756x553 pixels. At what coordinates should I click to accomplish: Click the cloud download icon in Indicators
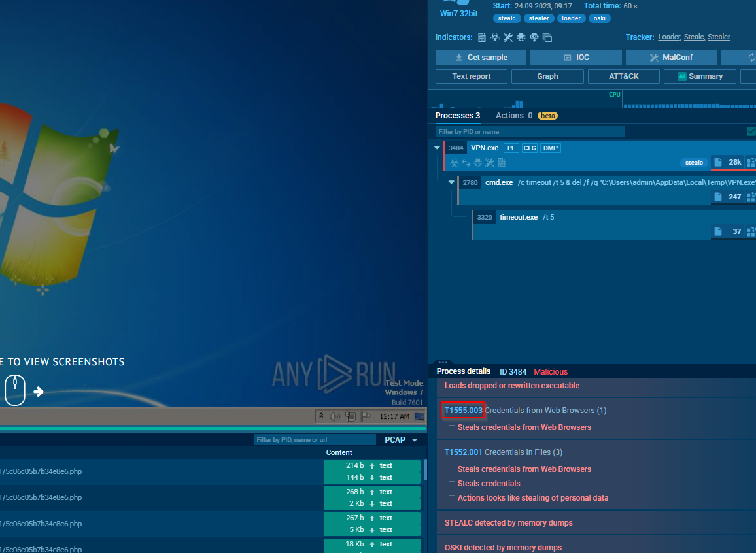tap(534, 37)
